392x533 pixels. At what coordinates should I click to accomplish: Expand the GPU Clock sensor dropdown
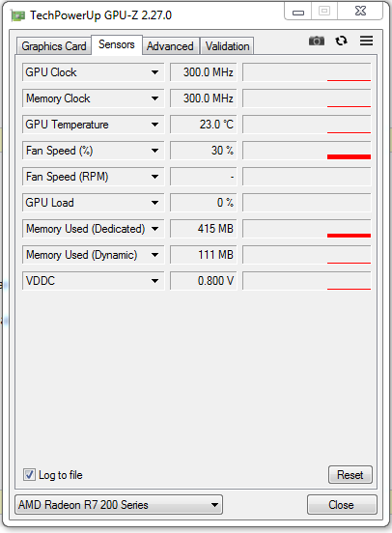tap(154, 72)
